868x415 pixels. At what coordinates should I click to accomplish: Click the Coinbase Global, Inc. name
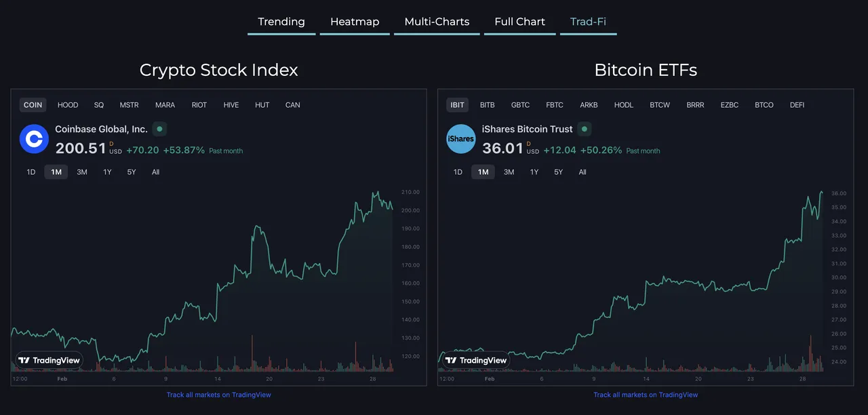[102, 129]
